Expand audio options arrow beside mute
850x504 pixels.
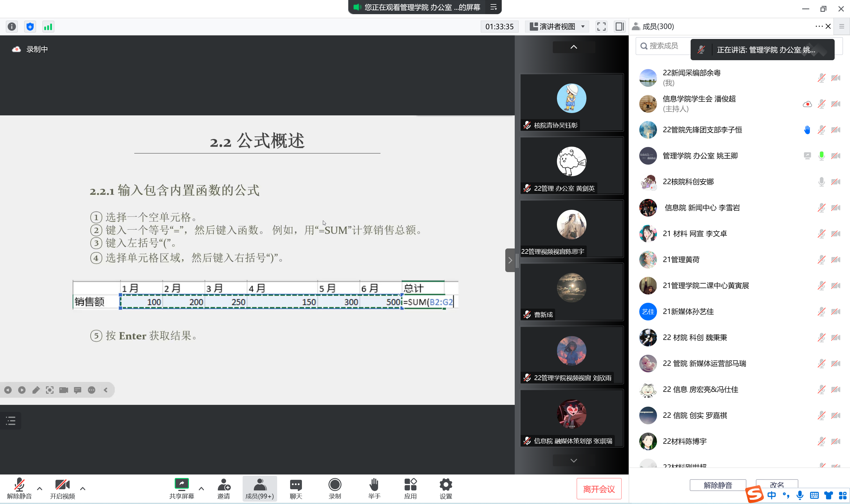[40, 488]
